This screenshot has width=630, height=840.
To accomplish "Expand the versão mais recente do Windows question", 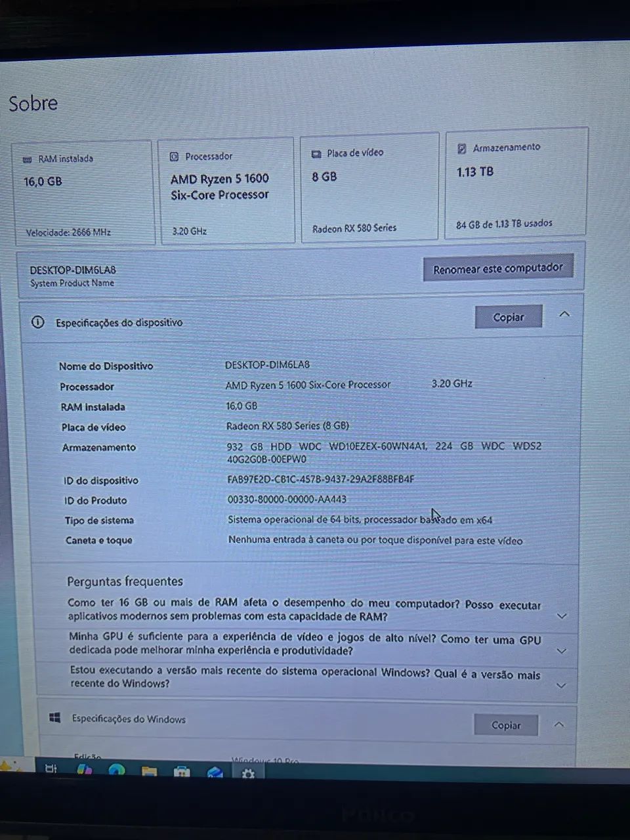I will point(561,685).
